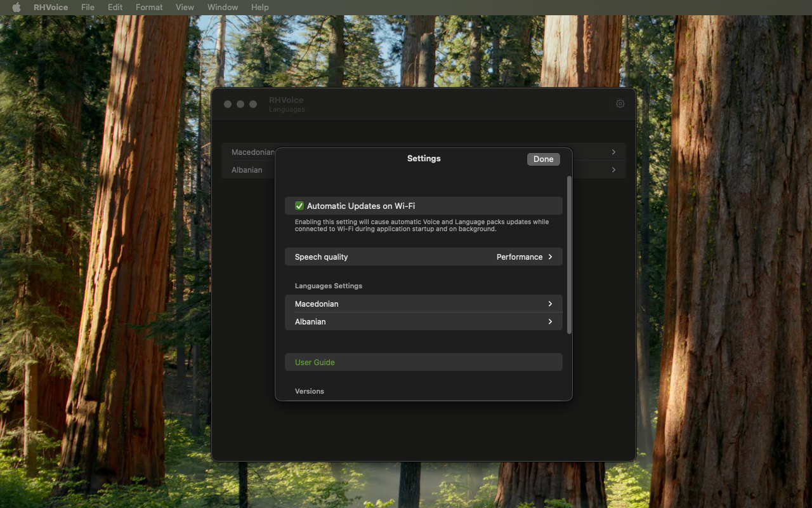The height and width of the screenshot is (508, 812).
Task: Minimize the RHVoice window
Action: pyautogui.click(x=240, y=104)
